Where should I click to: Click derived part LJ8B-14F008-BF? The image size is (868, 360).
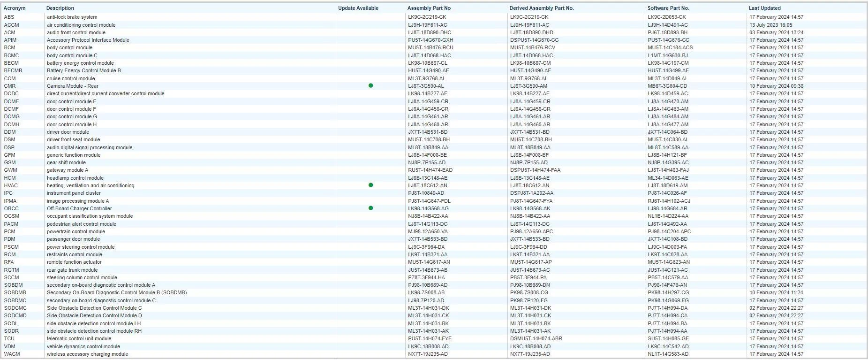[x=529, y=155]
